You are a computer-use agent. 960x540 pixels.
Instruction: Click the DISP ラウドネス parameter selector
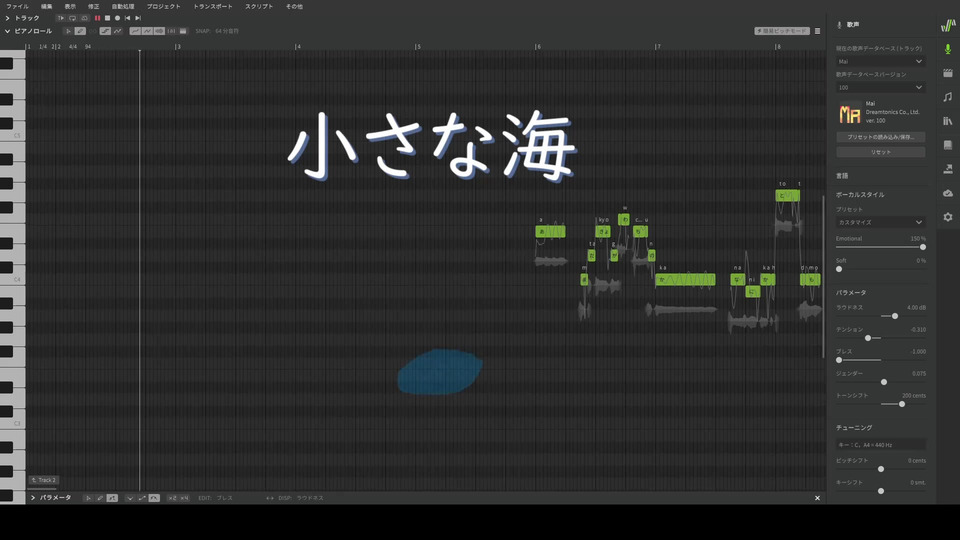[x=300, y=498]
